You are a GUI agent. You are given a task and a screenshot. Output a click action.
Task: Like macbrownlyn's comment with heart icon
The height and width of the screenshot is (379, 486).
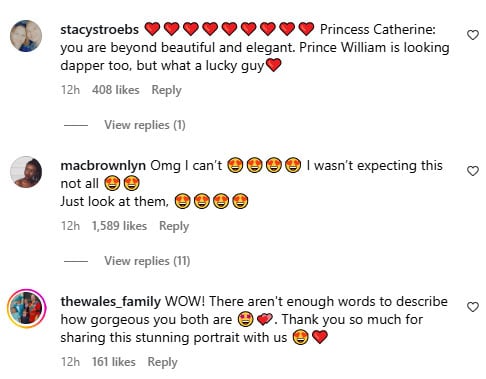click(x=473, y=171)
